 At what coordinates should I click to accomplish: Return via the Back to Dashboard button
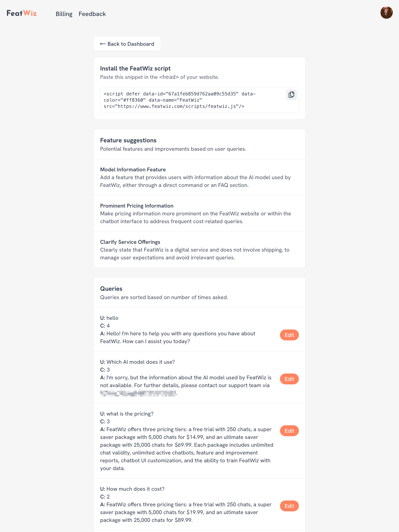click(127, 44)
